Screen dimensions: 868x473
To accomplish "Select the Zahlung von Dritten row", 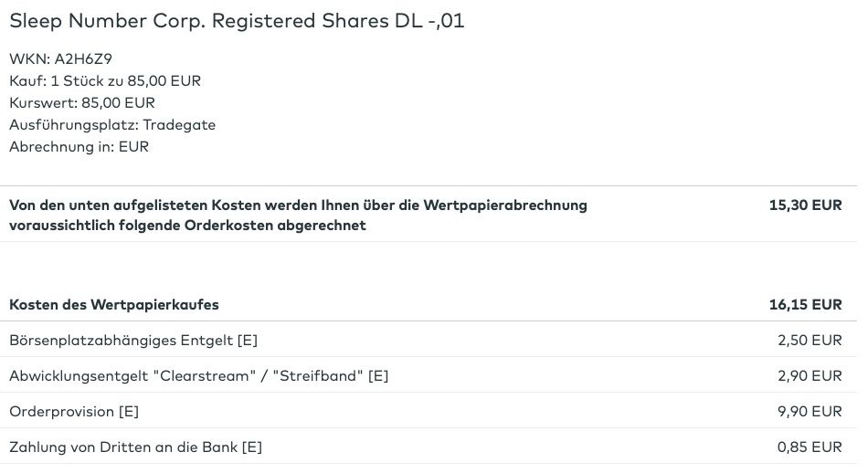I will 135,447.
